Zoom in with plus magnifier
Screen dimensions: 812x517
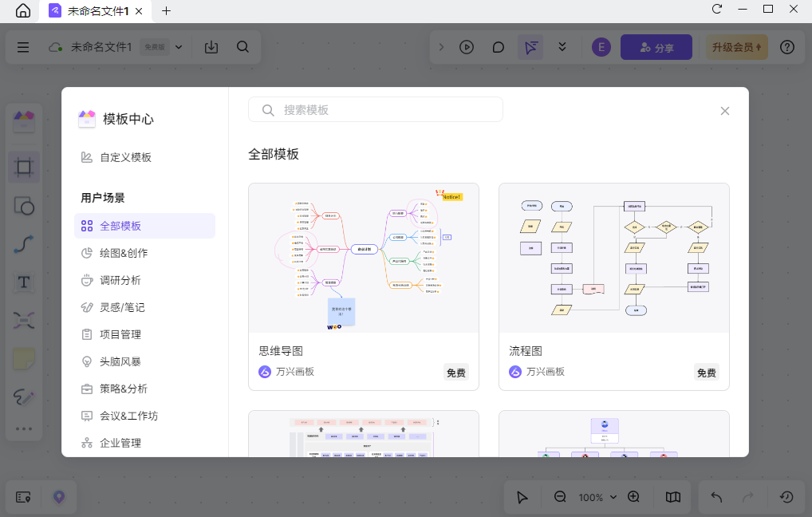(x=634, y=497)
